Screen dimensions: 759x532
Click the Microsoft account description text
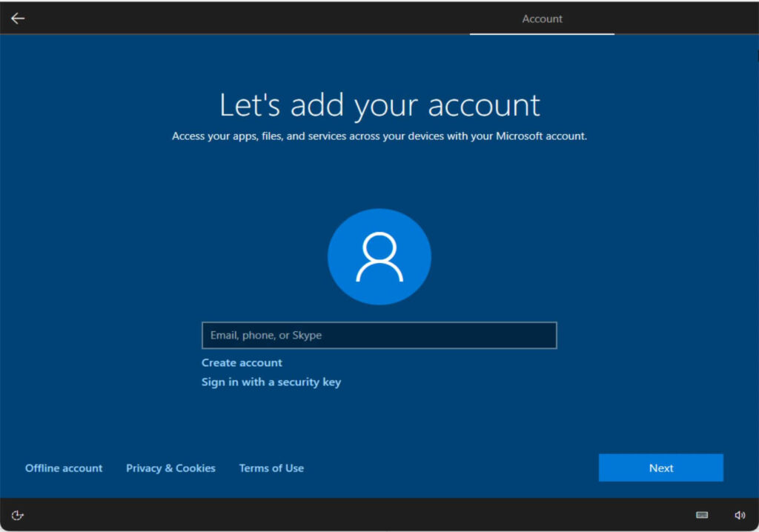[x=379, y=136]
